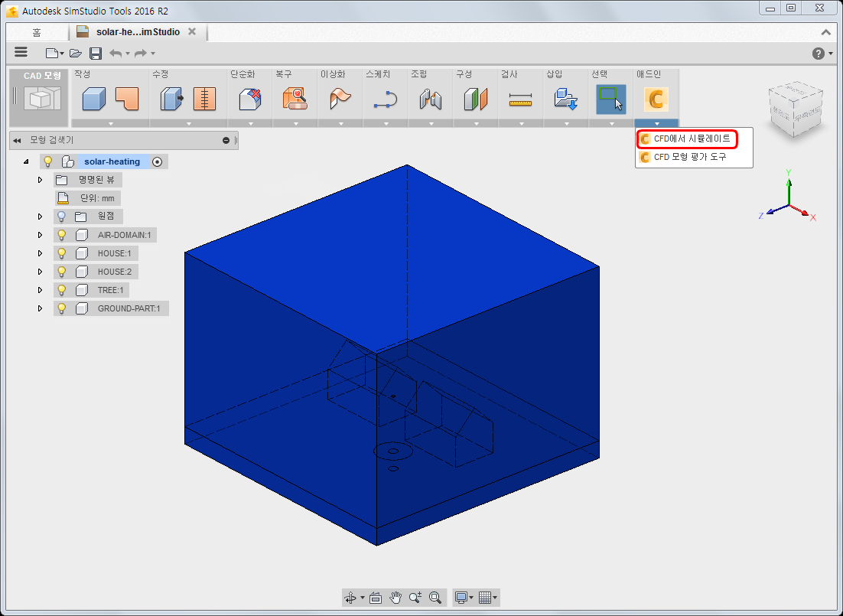This screenshot has height=616, width=843.
Task: Click the browser panel minus button
Action: point(226,140)
